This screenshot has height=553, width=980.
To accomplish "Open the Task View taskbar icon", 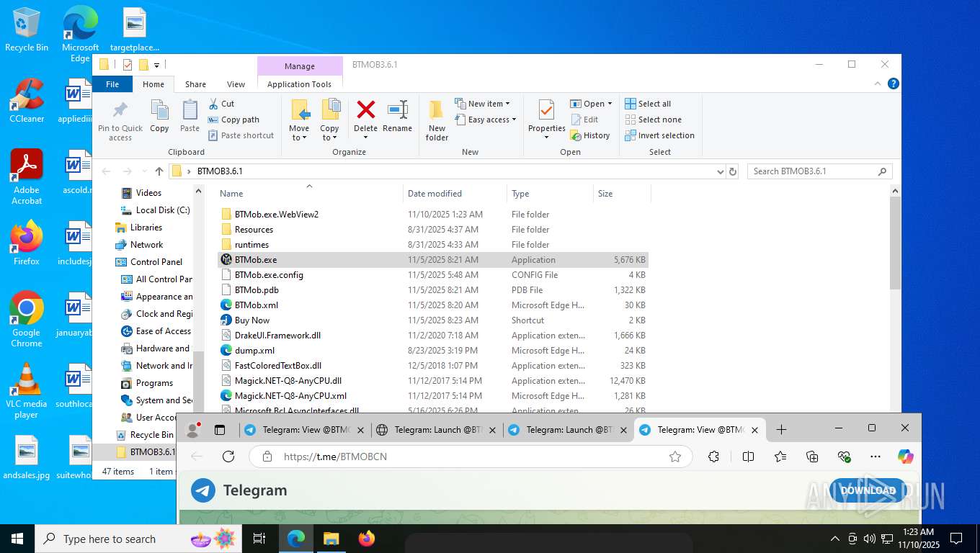I will tap(259, 539).
